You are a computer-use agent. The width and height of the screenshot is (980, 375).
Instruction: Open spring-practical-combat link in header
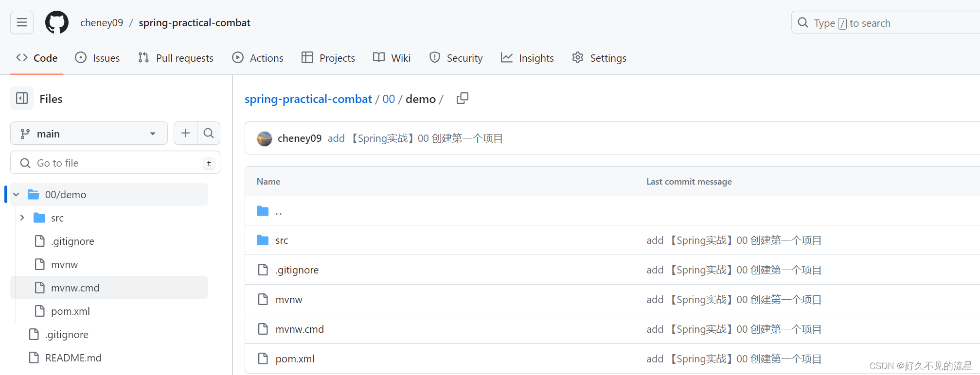point(195,23)
